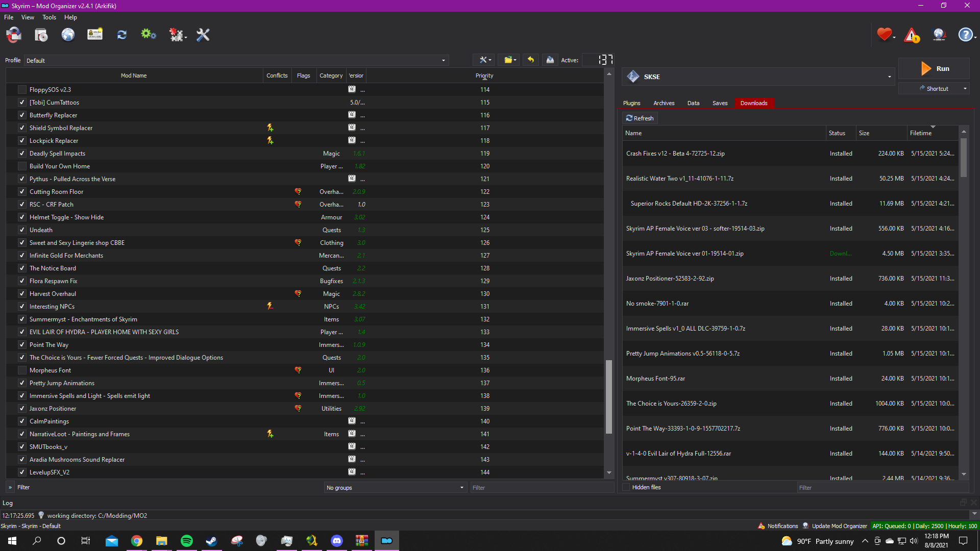Open the Manage Instances toolbar icon
980x551 pixels.
[x=14, y=35]
